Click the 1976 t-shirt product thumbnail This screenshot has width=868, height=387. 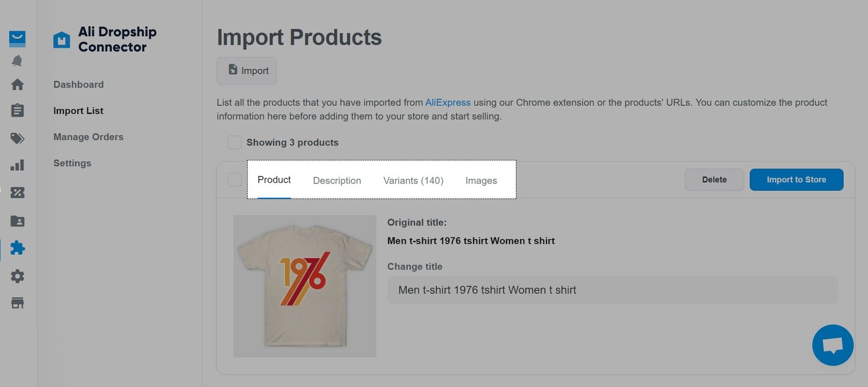(304, 286)
